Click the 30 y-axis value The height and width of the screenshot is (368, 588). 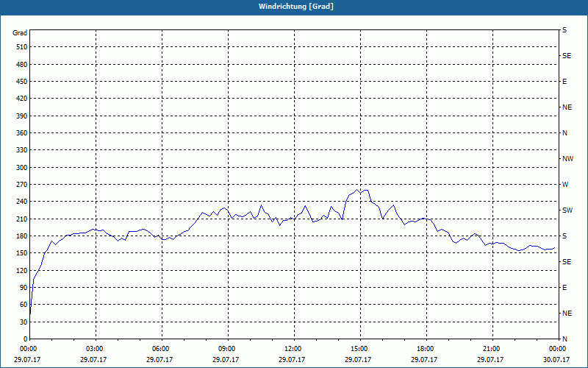[x=24, y=322]
